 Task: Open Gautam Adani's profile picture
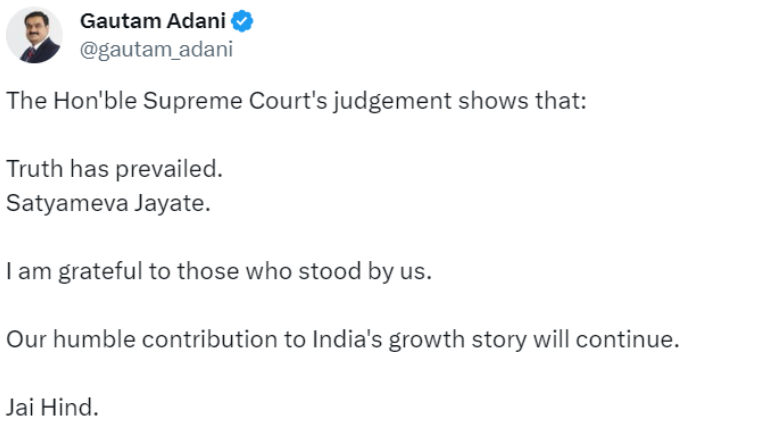click(x=34, y=35)
